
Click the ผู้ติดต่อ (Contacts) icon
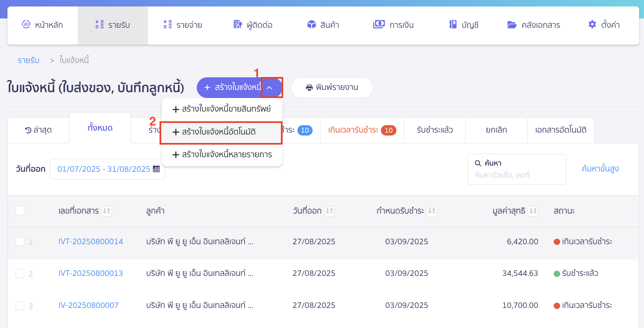coord(237,24)
